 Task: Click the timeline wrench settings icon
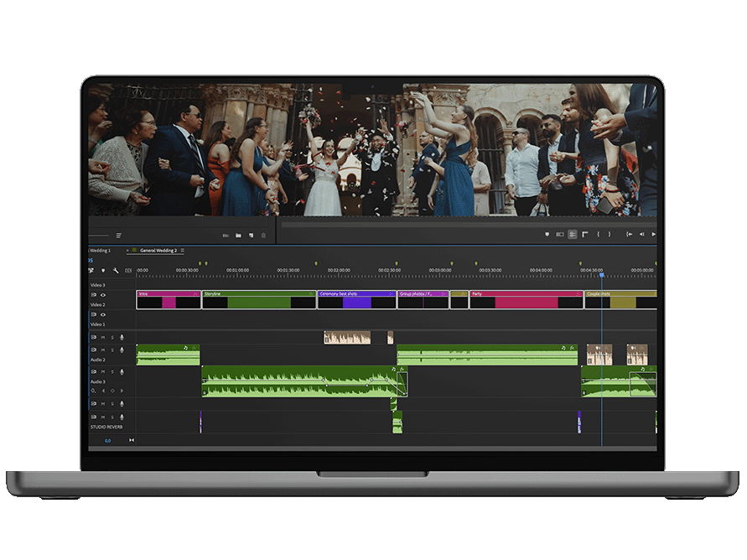pyautogui.click(x=116, y=270)
